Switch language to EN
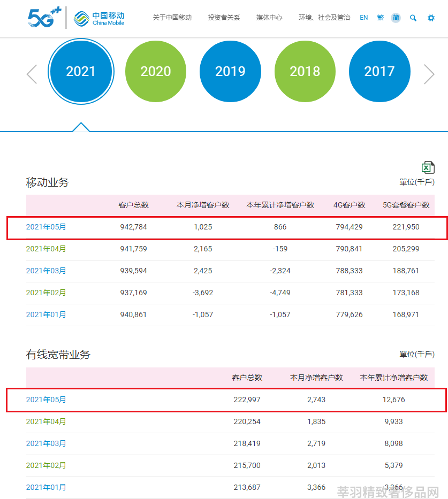The image size is (448, 499). (363, 18)
